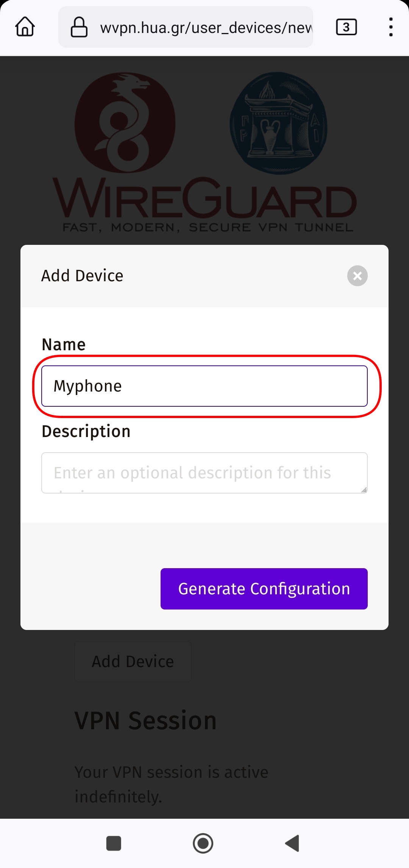Open the browser tab switcher showing 3
This screenshot has width=409, height=868.
(x=346, y=27)
